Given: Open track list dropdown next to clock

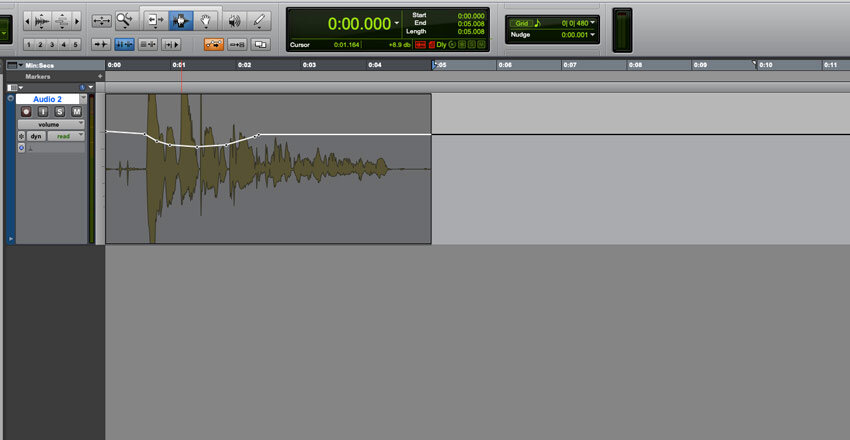Looking at the screenshot, I should (91, 87).
